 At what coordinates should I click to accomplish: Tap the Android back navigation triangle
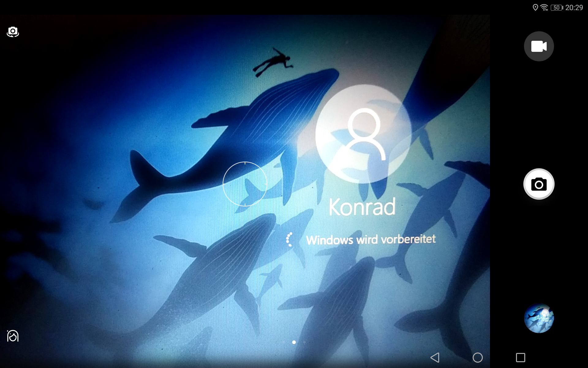(435, 358)
